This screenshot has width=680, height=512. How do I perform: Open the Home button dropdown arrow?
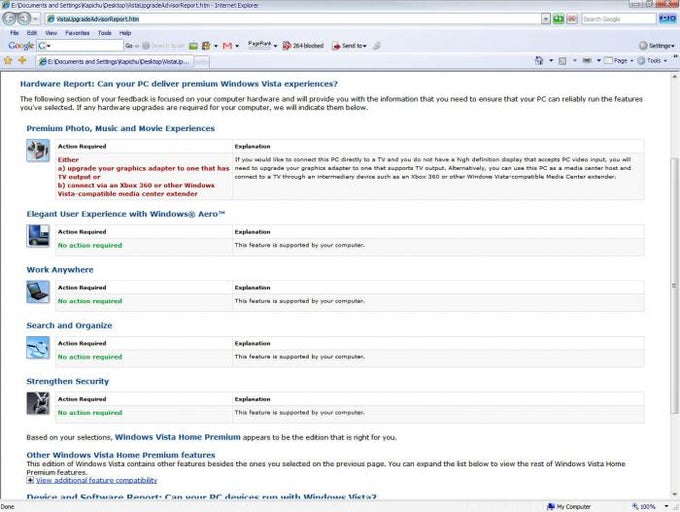point(551,61)
